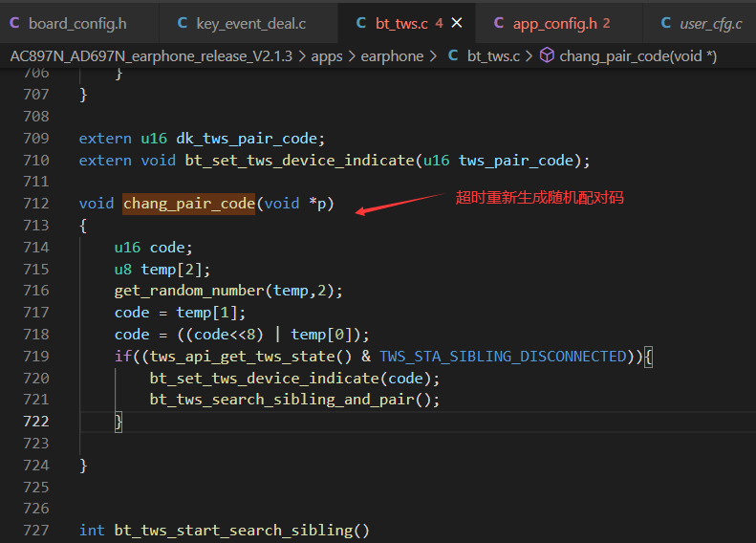Click dk_tws_pair_code on line 709

247,139
